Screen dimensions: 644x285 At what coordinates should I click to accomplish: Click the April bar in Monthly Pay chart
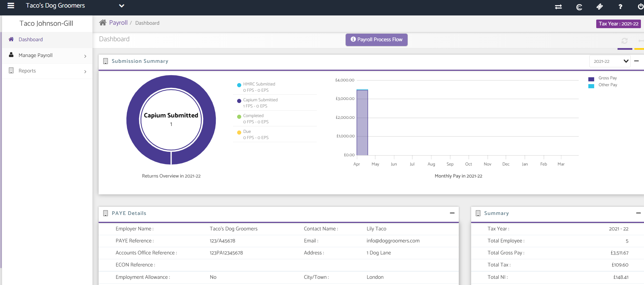(362, 122)
